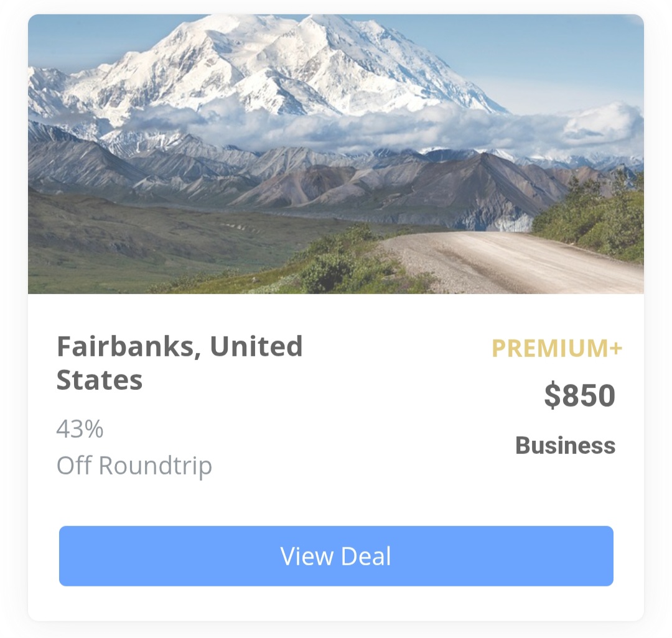
Task: Open the Fairbanks, United States title
Action: click(x=180, y=363)
